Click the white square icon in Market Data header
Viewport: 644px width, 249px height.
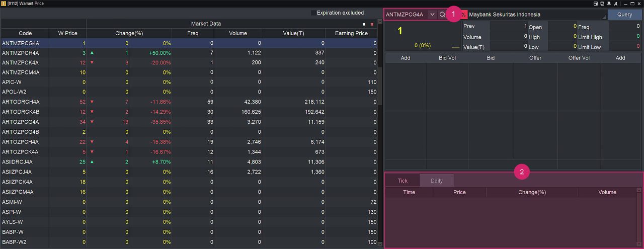[364, 24]
